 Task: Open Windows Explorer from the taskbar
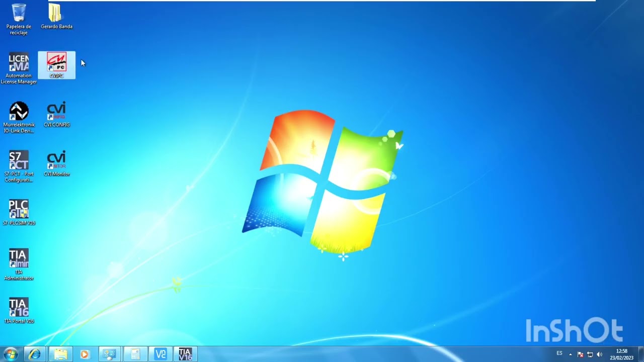coord(60,354)
